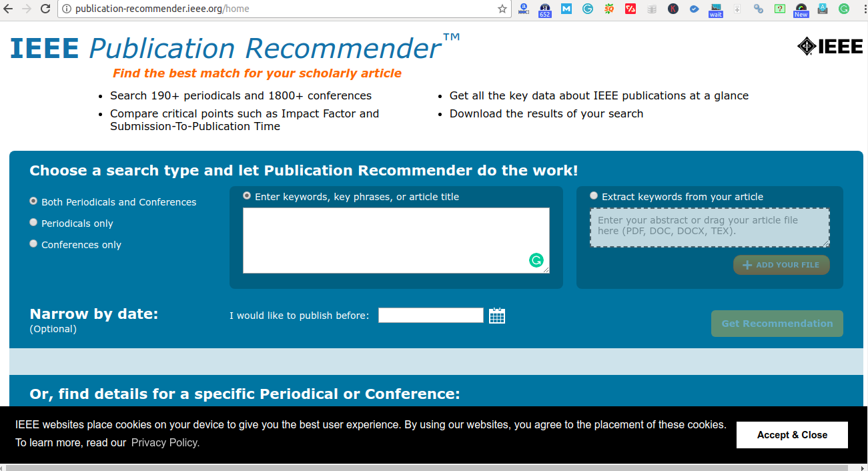This screenshot has height=471, width=868.
Task: Click 'Search 190+ periodicals and 1800+ conferences' text
Action: tap(241, 95)
